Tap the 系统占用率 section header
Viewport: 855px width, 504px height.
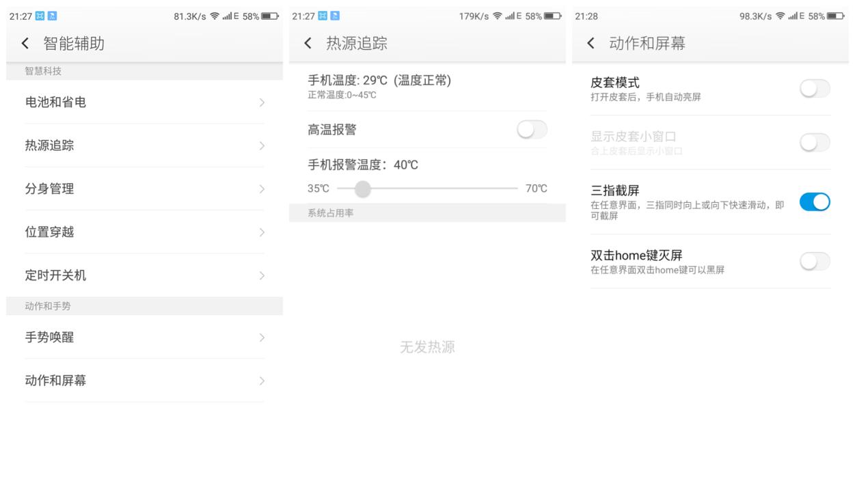(427, 213)
